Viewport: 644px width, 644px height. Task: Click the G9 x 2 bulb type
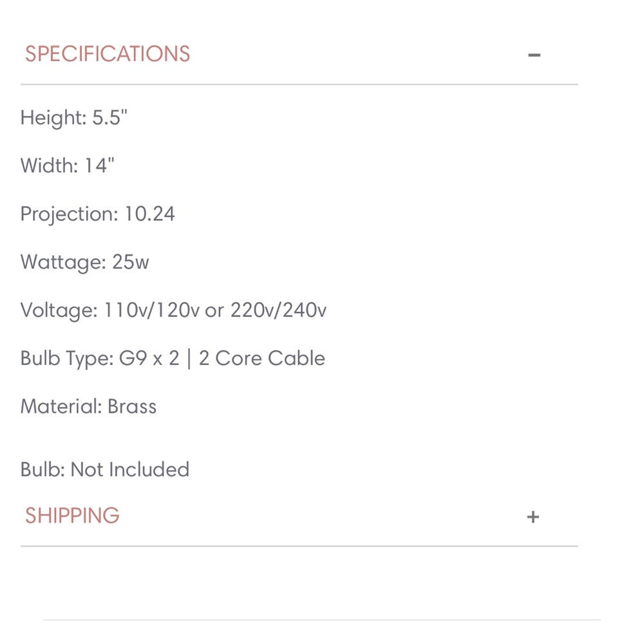149,358
